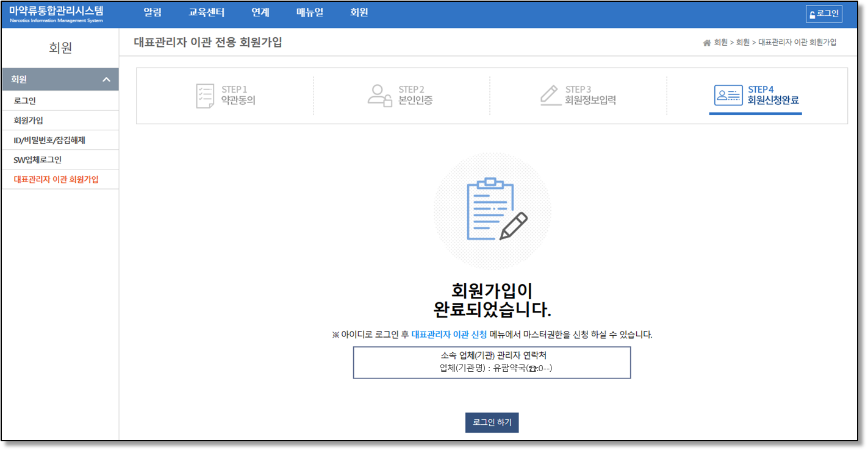Image resolution: width=868 pixels, height=451 pixels.
Task: Click the clipboard and pencil completion illustration
Action: coord(492,211)
